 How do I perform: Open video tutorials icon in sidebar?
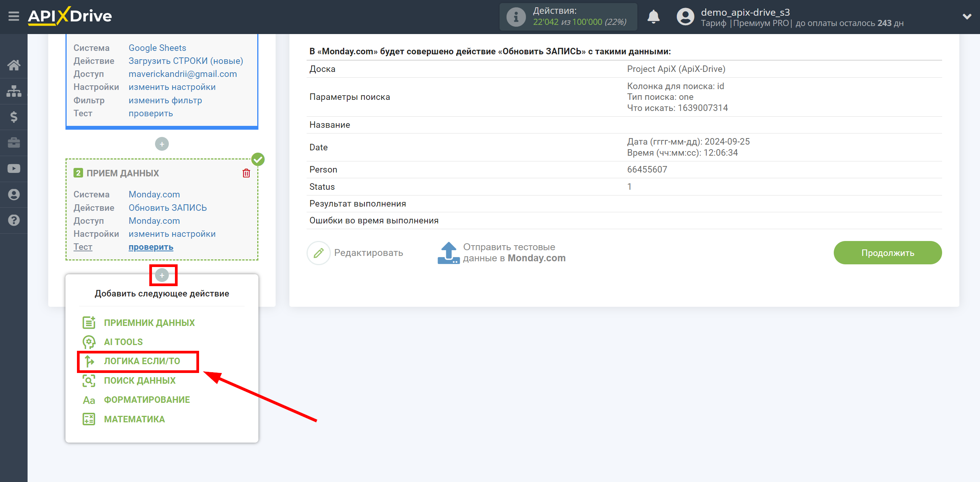(x=14, y=168)
